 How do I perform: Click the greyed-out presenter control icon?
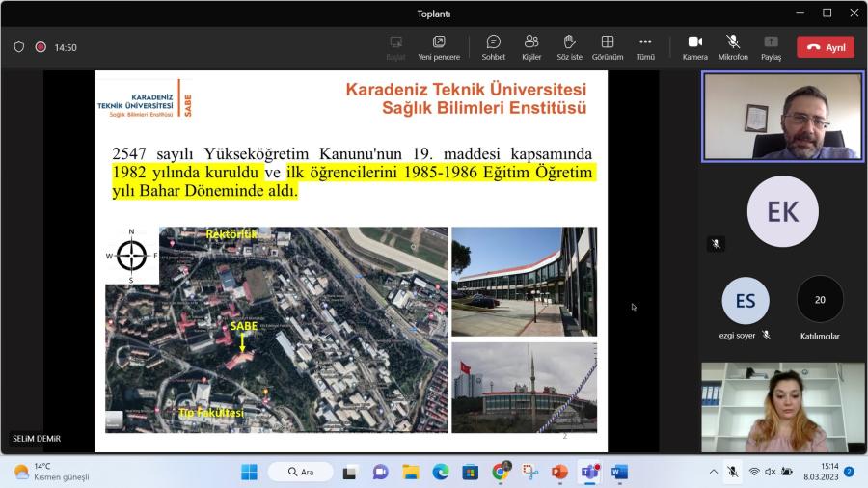395,47
